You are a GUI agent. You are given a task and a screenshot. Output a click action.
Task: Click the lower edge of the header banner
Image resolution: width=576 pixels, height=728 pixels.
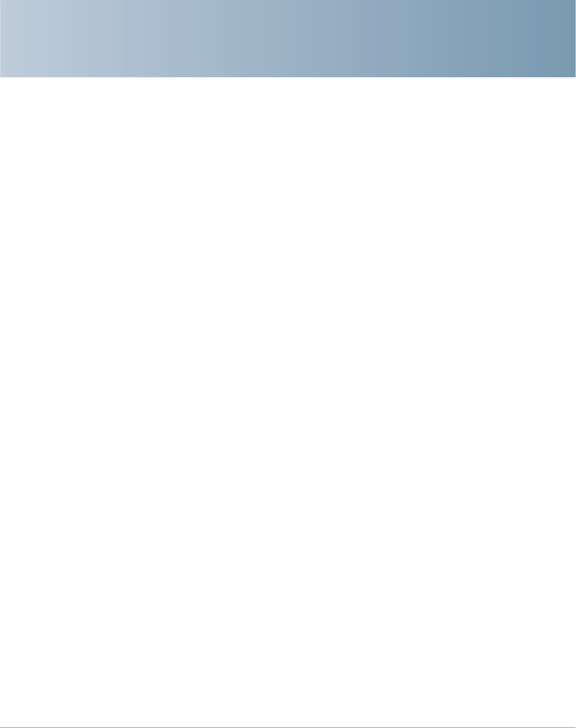288,76
